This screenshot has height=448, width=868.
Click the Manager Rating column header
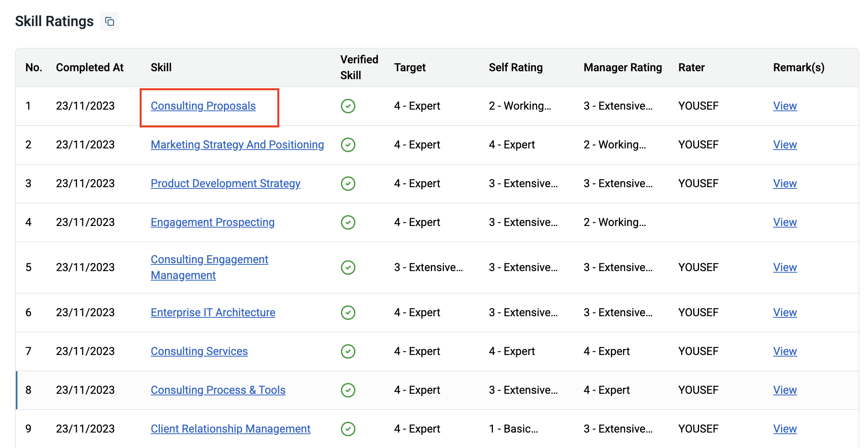622,68
